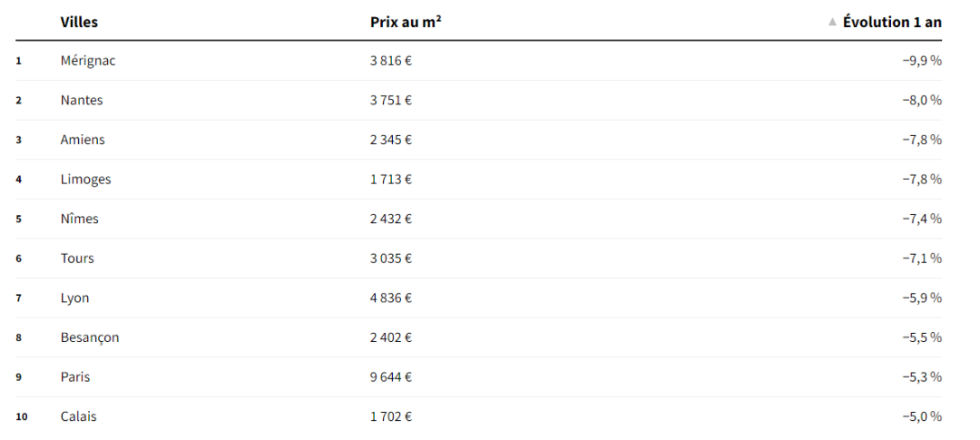Sort table by Prix au m² header
The width and height of the screenshot is (980, 440).
[406, 22]
